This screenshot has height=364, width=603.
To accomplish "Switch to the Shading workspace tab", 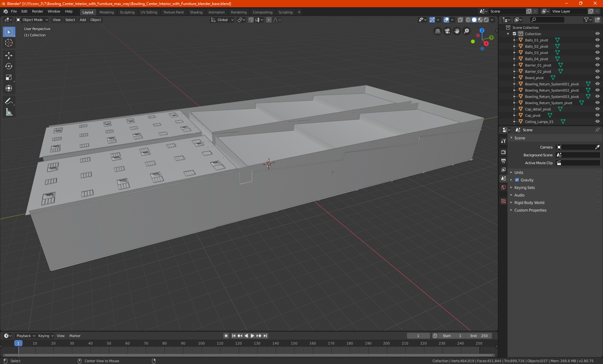I will point(196,12).
